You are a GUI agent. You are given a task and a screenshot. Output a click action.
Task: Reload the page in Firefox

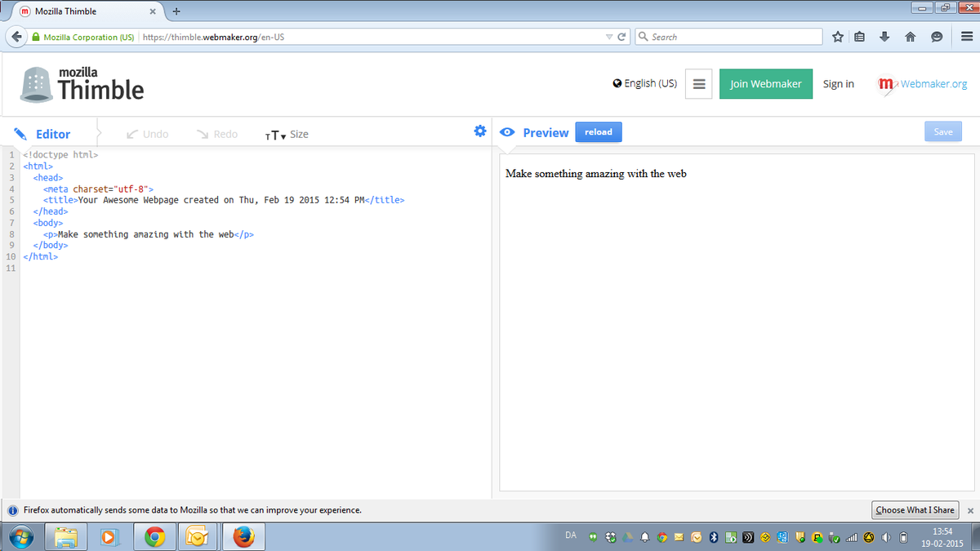pos(622,37)
